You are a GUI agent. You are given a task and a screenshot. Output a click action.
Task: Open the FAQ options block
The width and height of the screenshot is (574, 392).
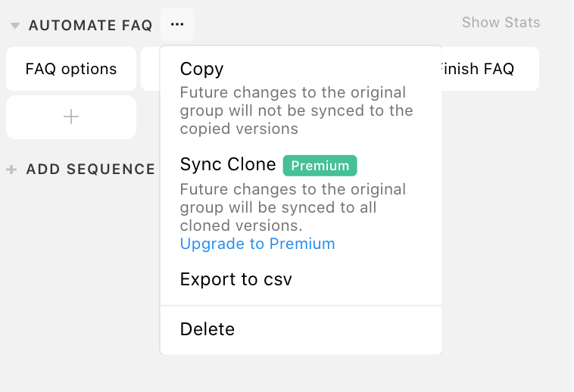(x=71, y=69)
